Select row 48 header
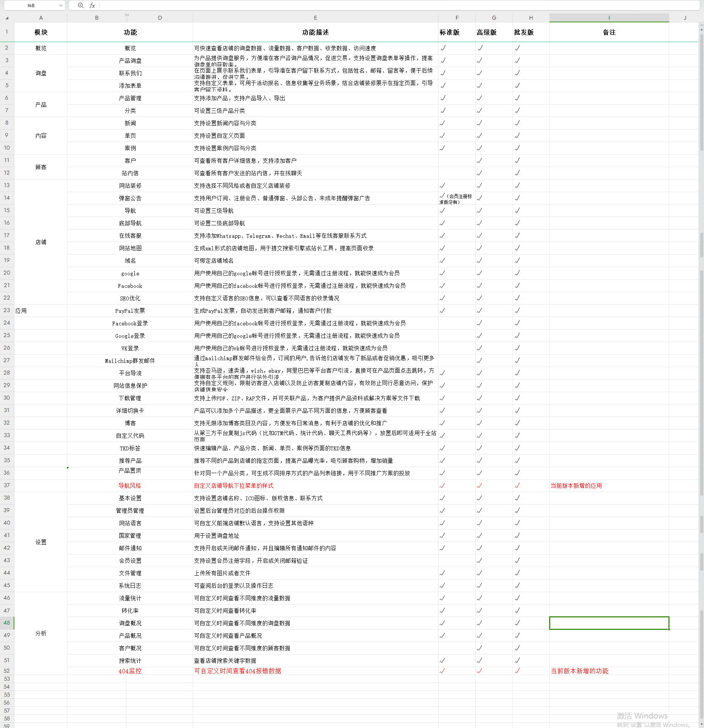Viewport: 704px width, 728px height. click(7, 623)
